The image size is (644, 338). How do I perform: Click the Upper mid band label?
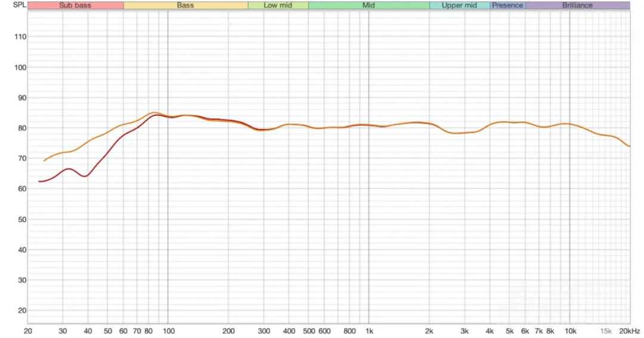[x=459, y=5]
